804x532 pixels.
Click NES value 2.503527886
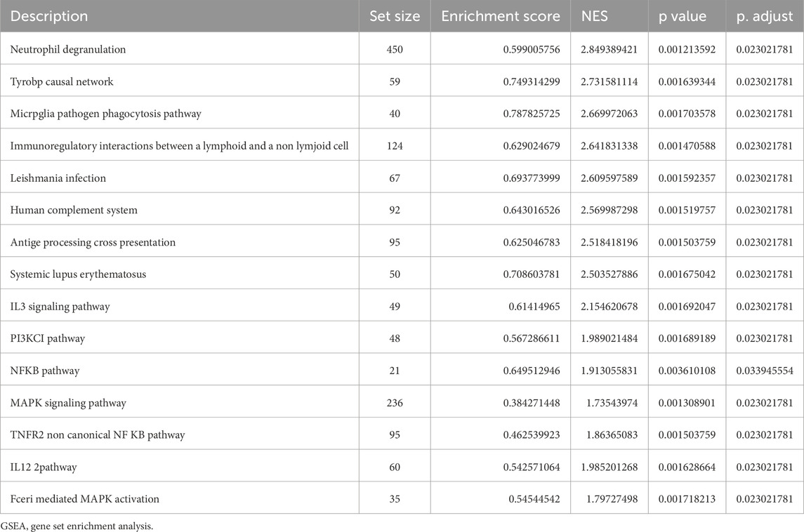pos(609,274)
